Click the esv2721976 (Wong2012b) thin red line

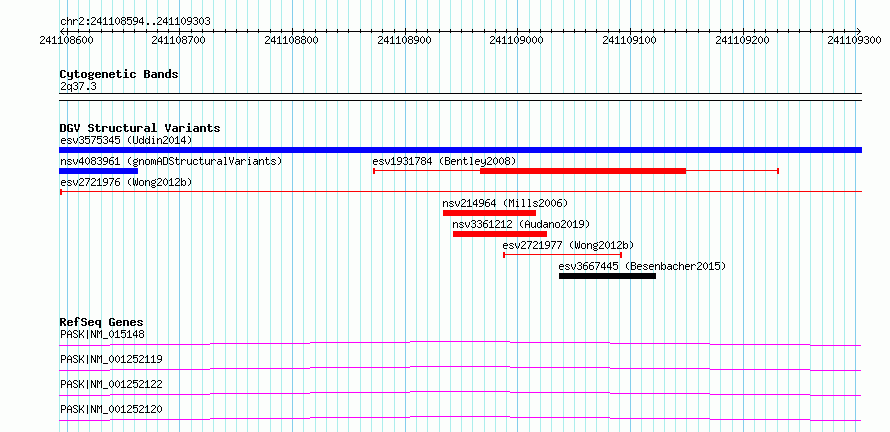click(460, 192)
